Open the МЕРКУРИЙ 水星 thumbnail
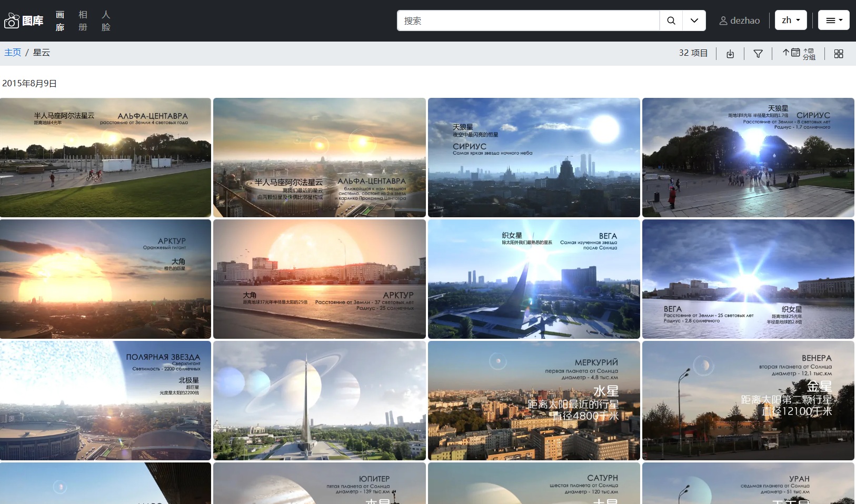The width and height of the screenshot is (856, 504). [534, 400]
